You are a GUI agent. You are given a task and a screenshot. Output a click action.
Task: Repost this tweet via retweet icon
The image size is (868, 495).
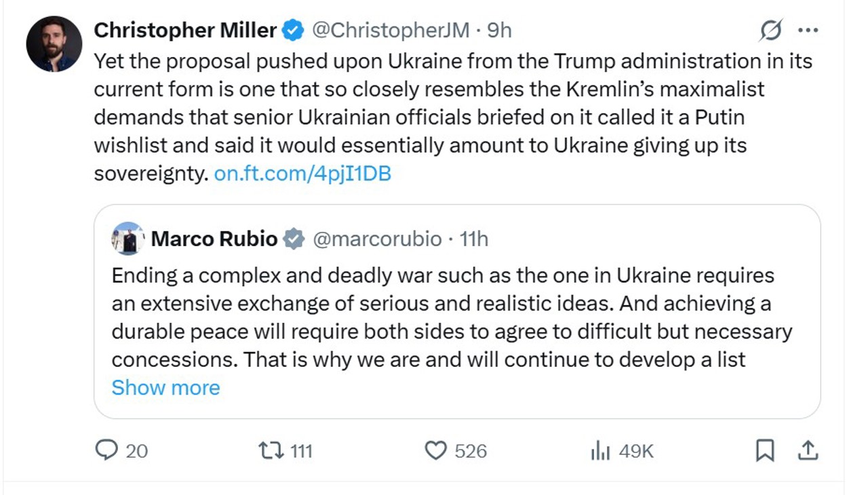coord(271,450)
